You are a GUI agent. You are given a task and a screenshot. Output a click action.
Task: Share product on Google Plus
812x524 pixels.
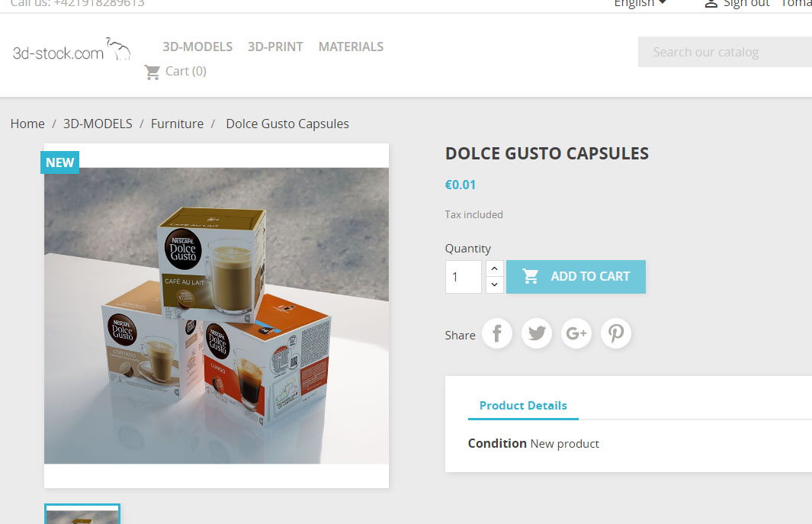tap(576, 333)
